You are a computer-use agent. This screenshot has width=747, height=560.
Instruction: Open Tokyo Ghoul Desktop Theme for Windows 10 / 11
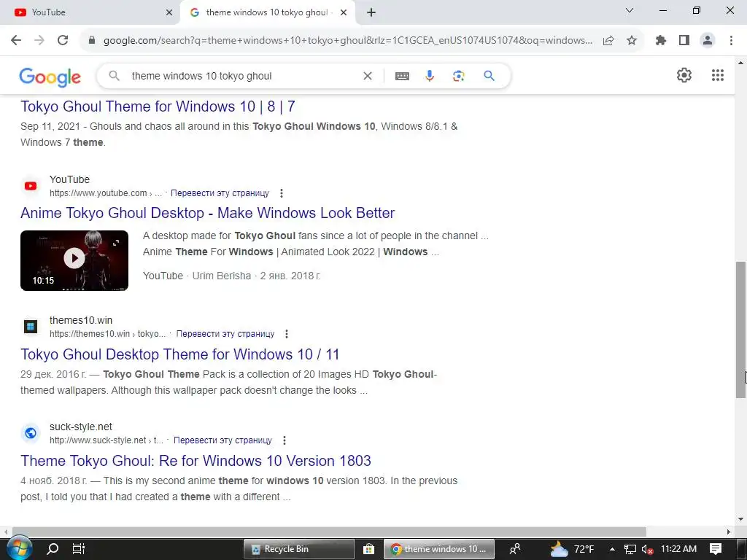[179, 354]
